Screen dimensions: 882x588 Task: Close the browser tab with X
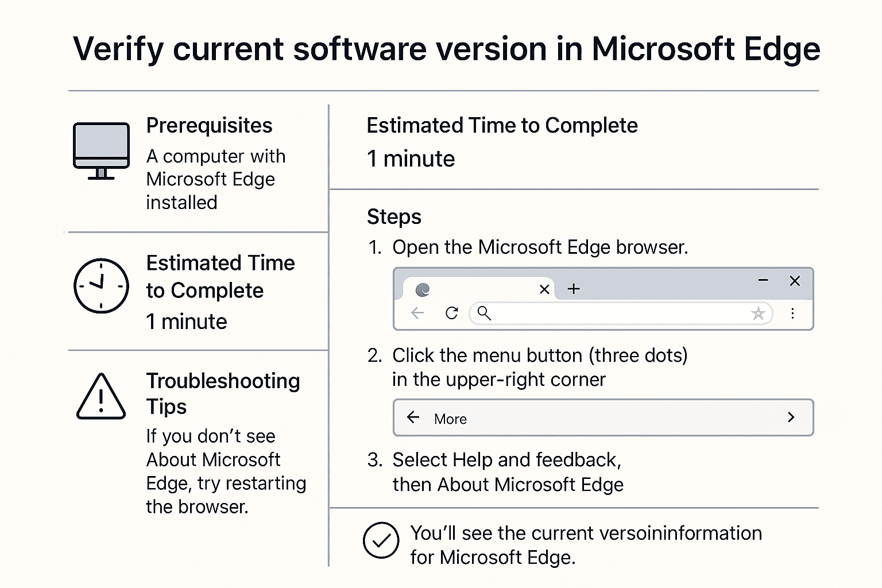coord(544,289)
